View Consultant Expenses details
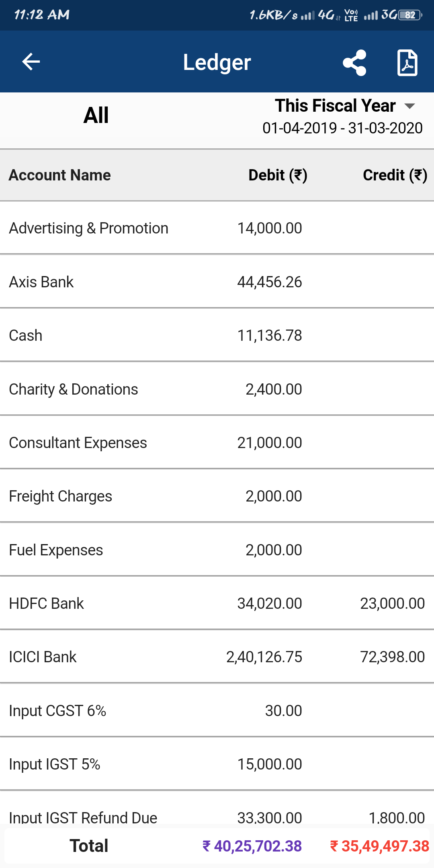This screenshot has height=868, width=434. (78, 443)
